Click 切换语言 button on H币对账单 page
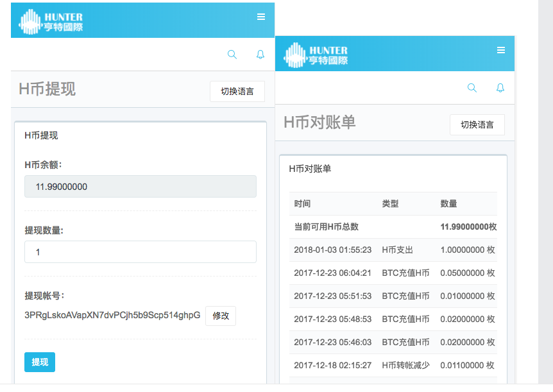 (477, 124)
